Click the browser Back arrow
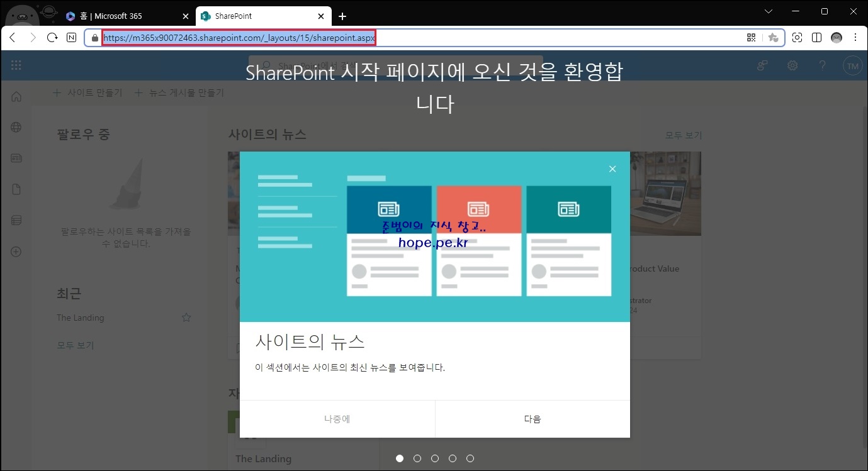Screen dimensions: 868x471 point(13,38)
